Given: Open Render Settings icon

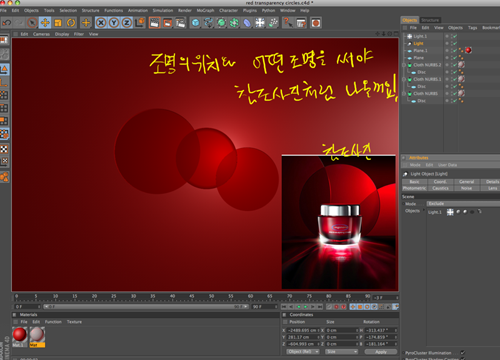Looking at the screenshot, I should click(x=180, y=23).
